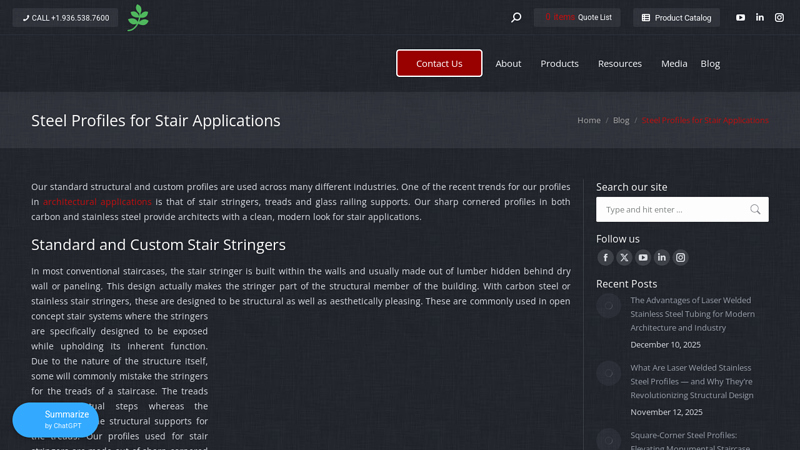Open the header search magnifier icon
This screenshot has width=800, height=450.
(x=516, y=17)
